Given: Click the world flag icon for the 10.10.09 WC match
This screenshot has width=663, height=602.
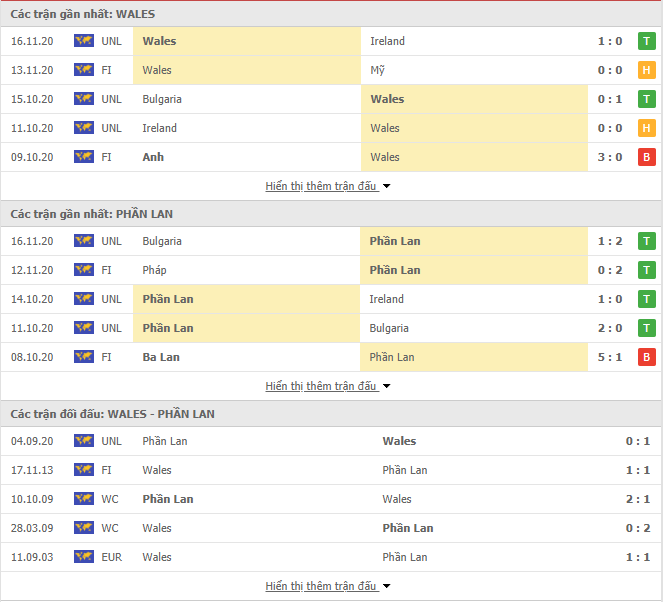Looking at the screenshot, I should (x=84, y=499).
